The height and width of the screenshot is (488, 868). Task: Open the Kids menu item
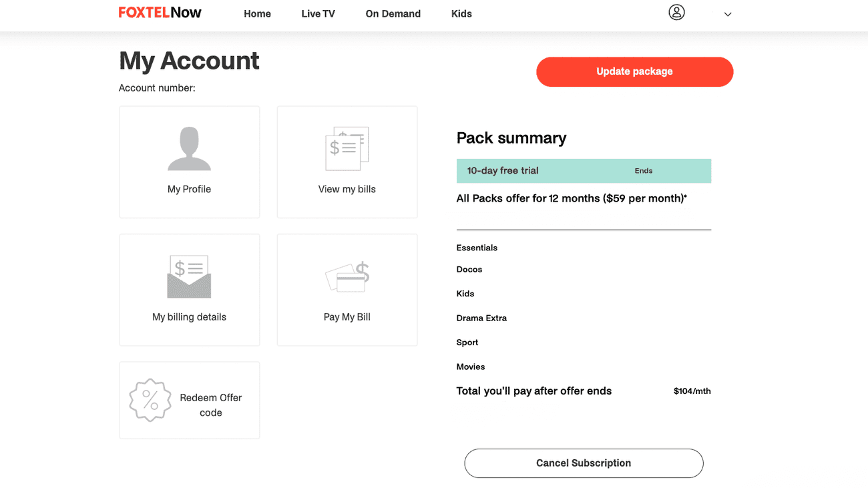coord(461,14)
